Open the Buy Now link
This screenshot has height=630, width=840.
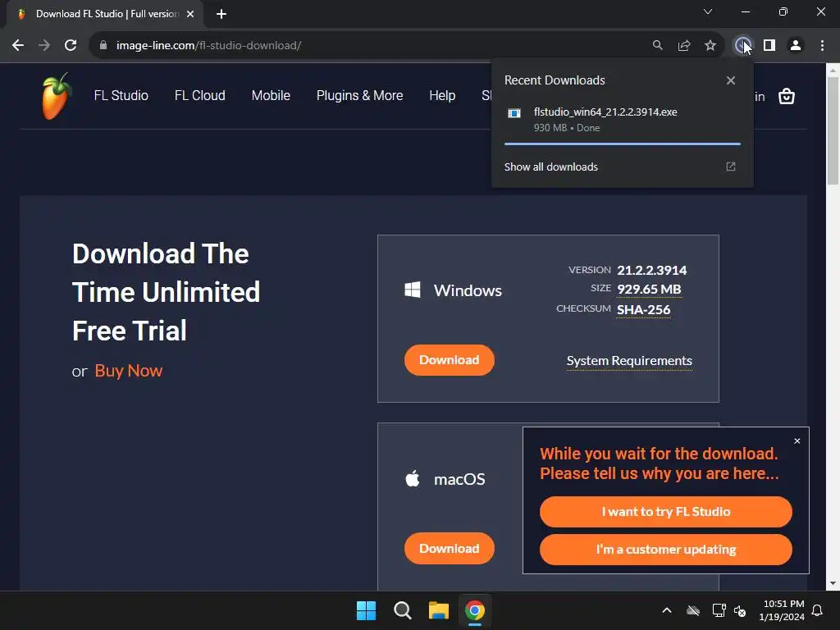point(129,371)
